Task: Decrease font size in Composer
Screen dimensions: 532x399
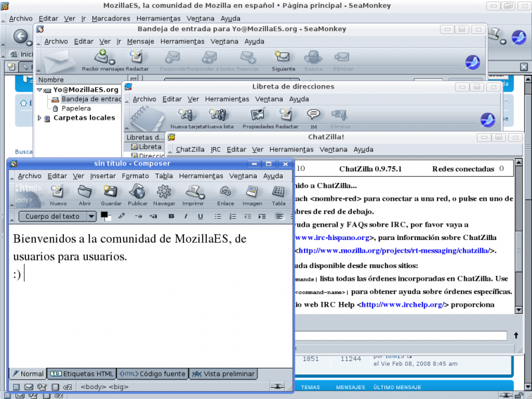Action: click(138, 216)
